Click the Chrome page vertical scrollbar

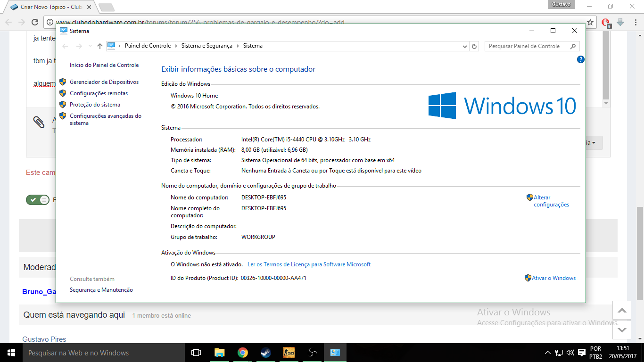(640, 254)
